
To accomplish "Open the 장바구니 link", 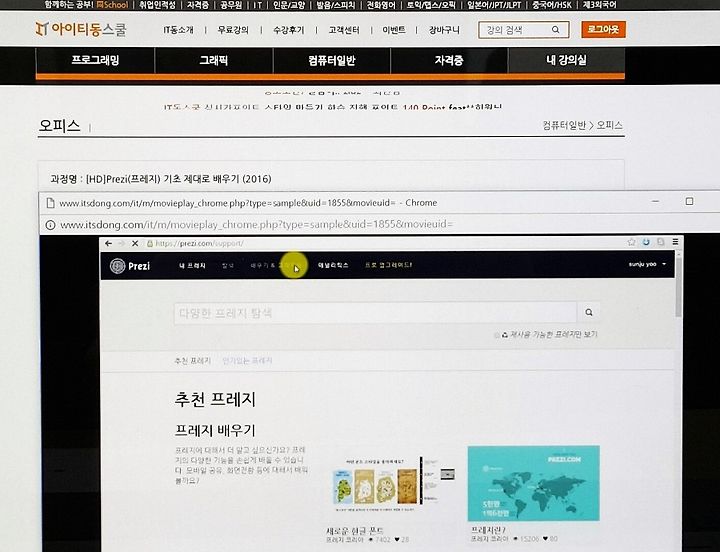I will tap(444, 30).
